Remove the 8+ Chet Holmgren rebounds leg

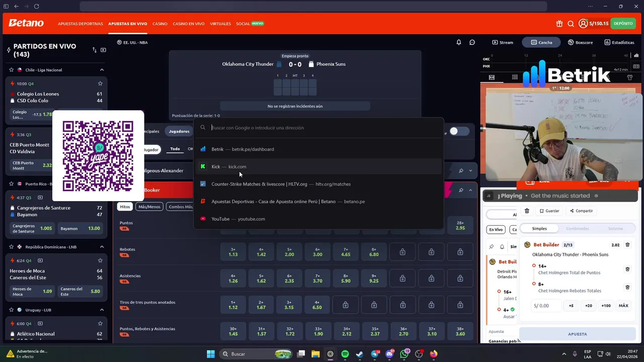627,287
